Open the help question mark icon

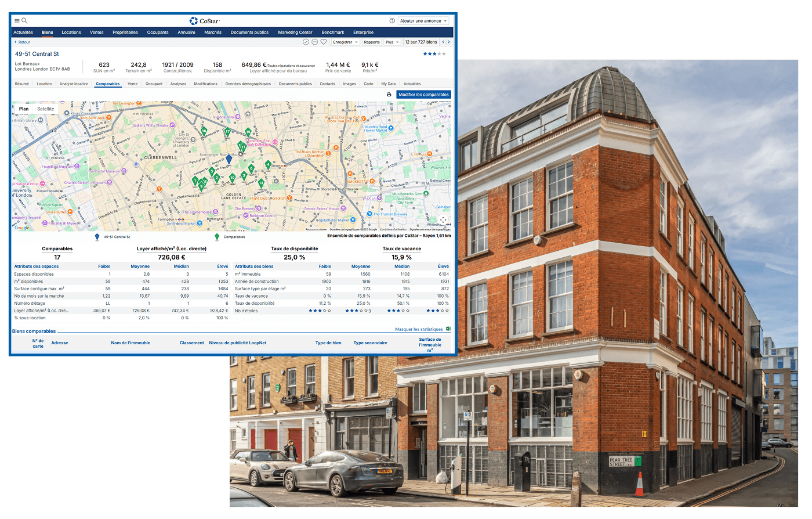point(392,21)
